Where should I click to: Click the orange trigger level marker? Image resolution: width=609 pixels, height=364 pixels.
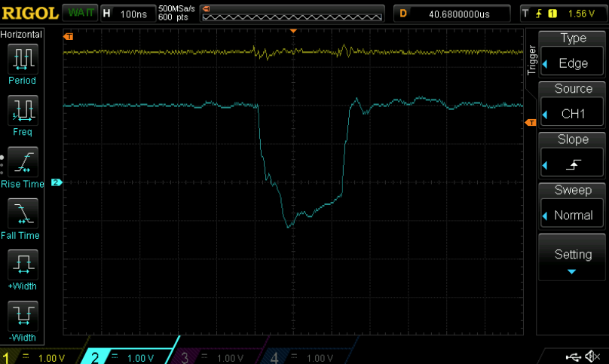(530, 123)
